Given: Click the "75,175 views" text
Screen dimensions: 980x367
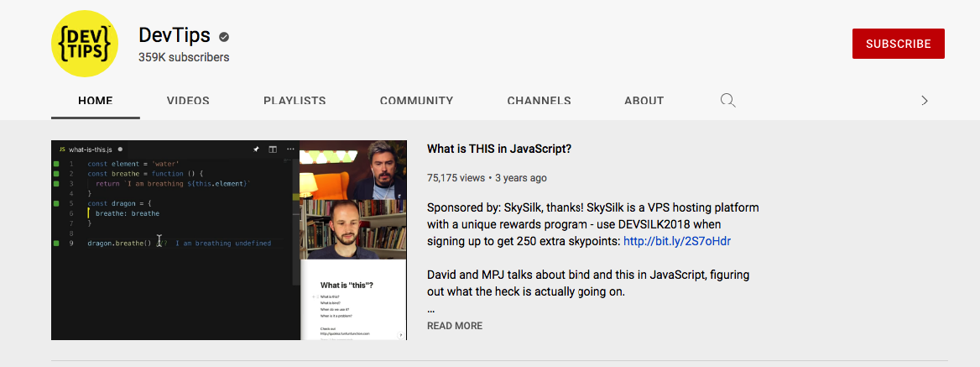Looking at the screenshot, I should 456,177.
